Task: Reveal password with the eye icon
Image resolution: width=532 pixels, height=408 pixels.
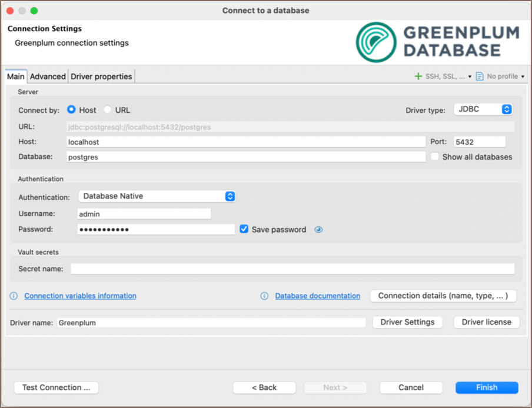Action: (x=318, y=230)
